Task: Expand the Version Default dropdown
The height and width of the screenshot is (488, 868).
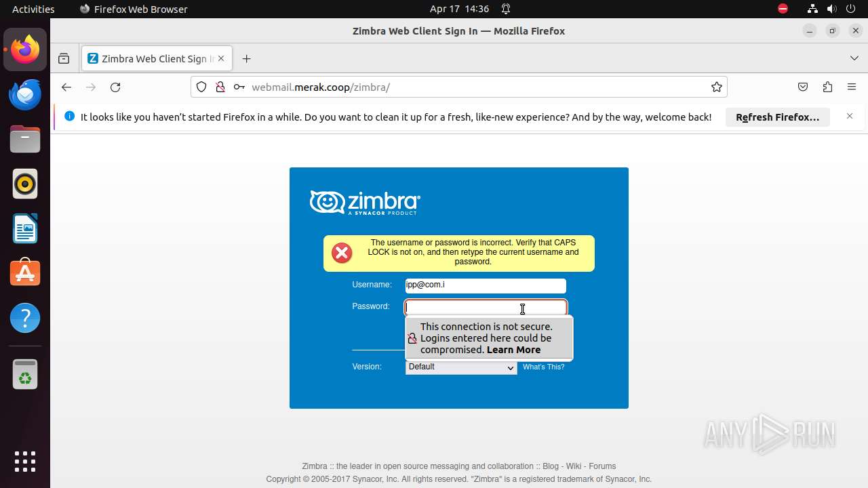Action: (x=461, y=367)
